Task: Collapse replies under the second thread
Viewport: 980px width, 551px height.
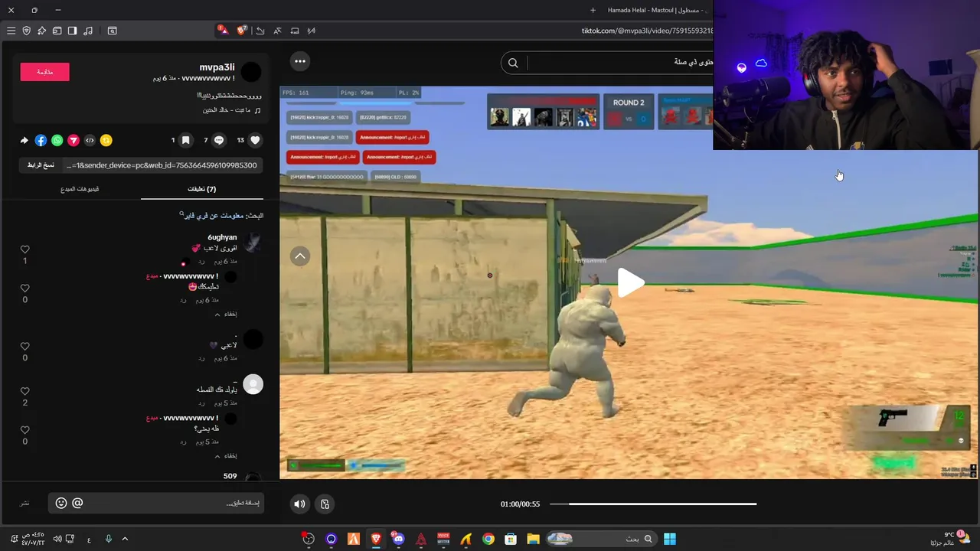Action: [225, 456]
